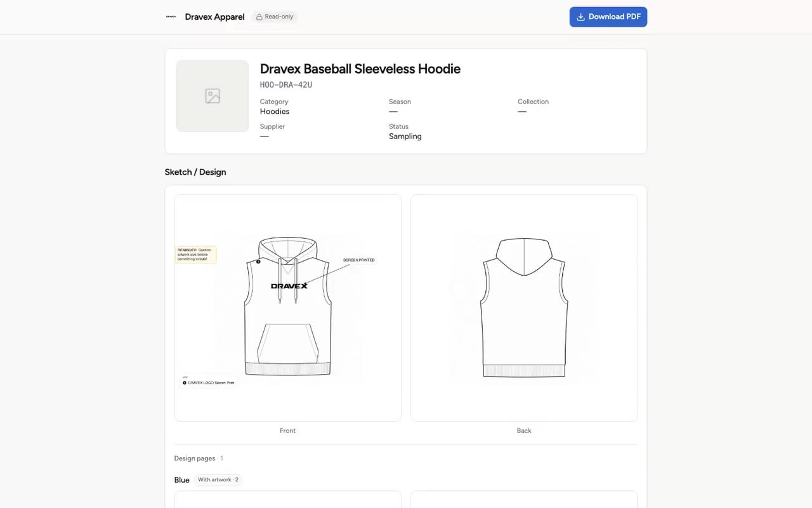Click the Read-only lock badge
This screenshot has height=508, width=812.
click(x=275, y=17)
